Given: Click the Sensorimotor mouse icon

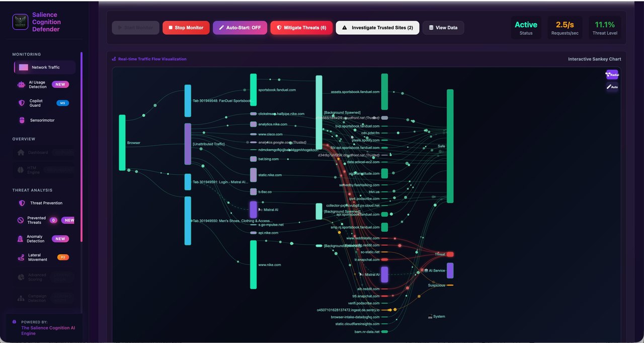Looking at the screenshot, I should pos(22,120).
